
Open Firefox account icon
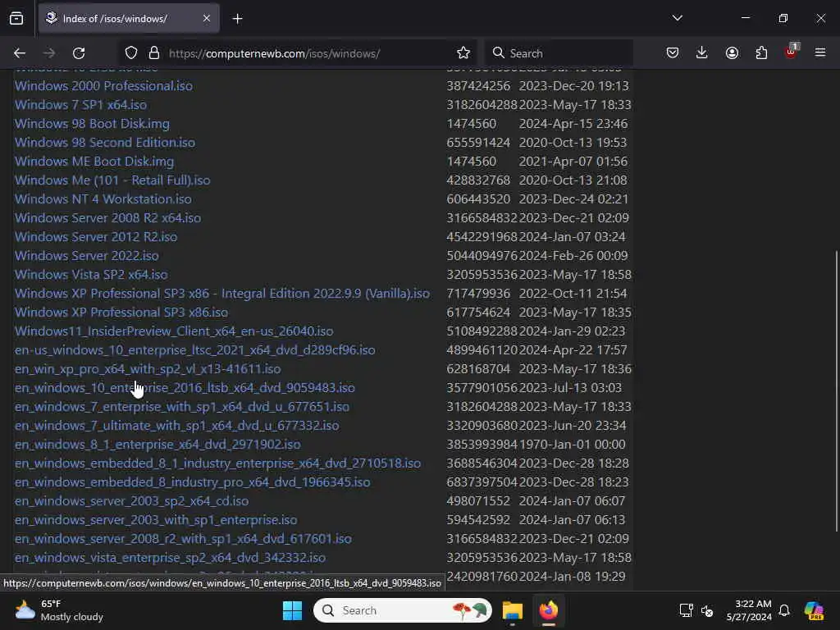pos(732,53)
